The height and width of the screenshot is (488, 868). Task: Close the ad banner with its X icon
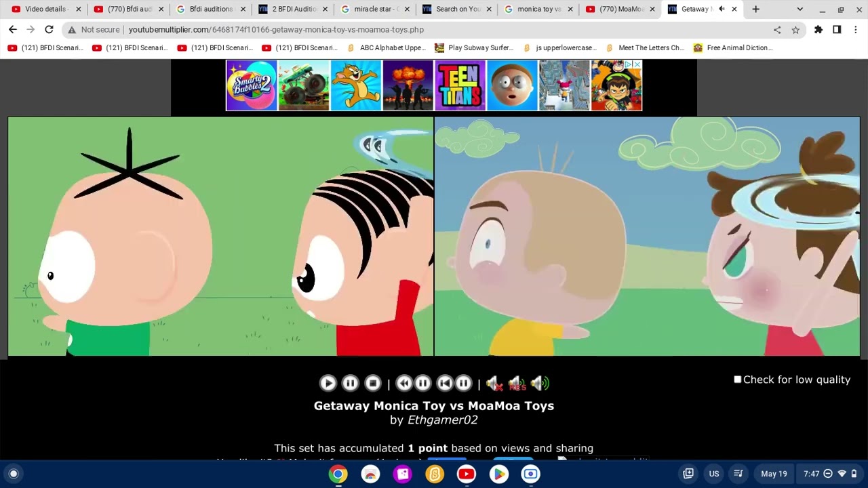[x=637, y=64]
